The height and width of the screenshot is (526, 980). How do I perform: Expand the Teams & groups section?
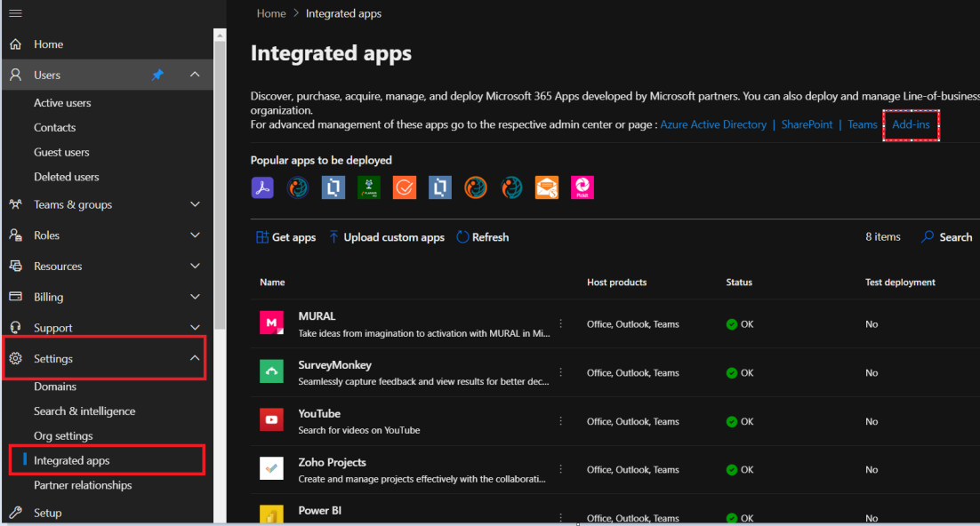coord(195,204)
